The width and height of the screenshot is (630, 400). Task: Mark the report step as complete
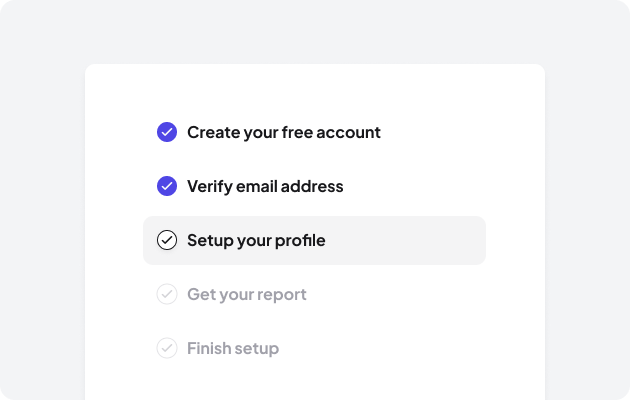(x=167, y=294)
